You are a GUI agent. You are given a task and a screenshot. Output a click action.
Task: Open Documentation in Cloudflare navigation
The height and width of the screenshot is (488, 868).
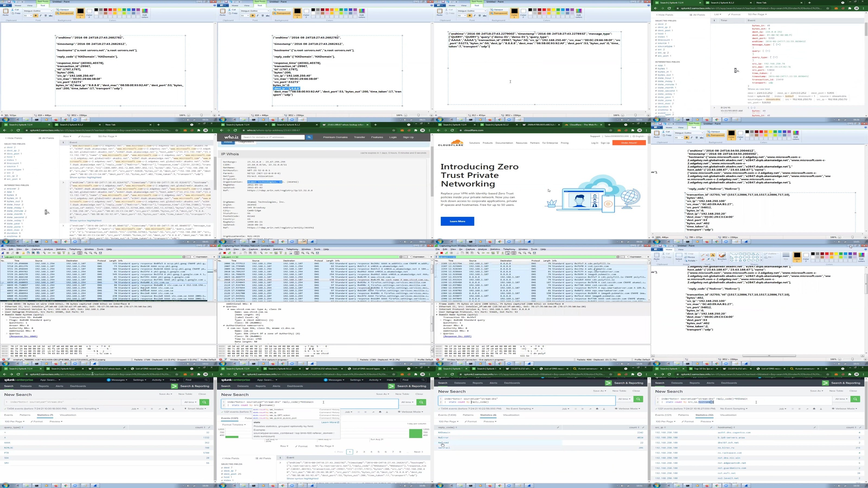tap(504, 143)
